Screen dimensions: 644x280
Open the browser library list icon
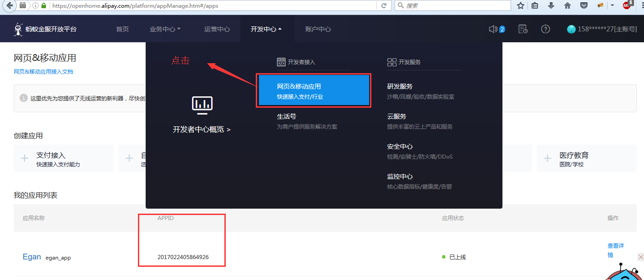(535, 5)
